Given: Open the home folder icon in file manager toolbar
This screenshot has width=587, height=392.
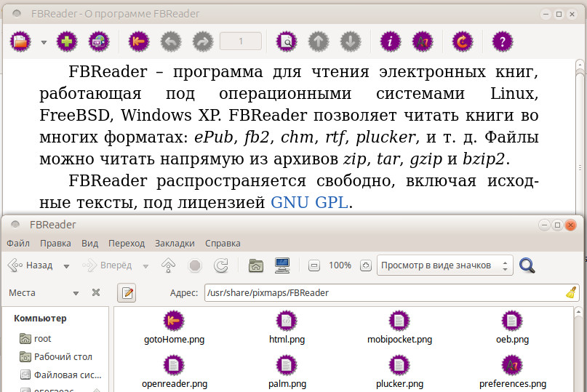Looking at the screenshot, I should click(x=256, y=265).
